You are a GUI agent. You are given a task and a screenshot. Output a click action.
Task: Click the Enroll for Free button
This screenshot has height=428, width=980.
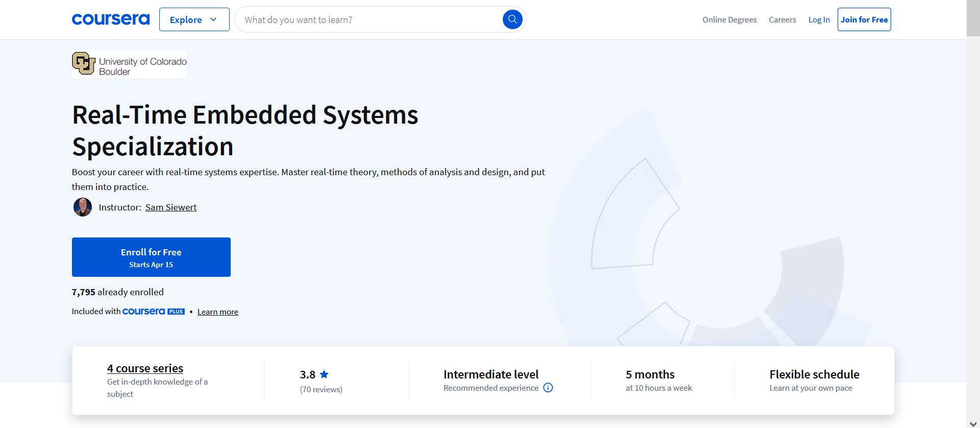(x=151, y=257)
